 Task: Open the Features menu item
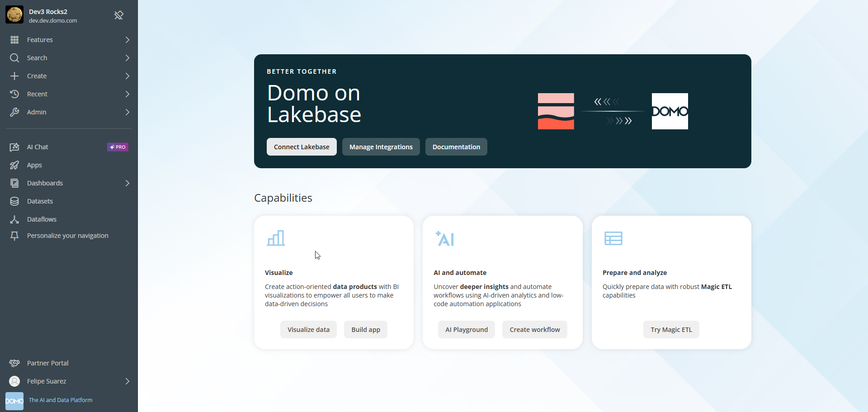pos(69,40)
